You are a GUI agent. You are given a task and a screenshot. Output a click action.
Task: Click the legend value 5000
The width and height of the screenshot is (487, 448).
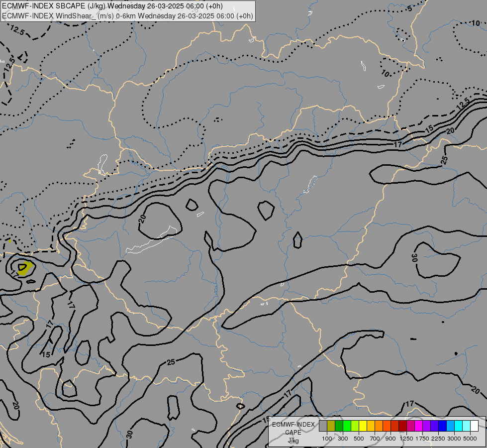(x=470, y=439)
